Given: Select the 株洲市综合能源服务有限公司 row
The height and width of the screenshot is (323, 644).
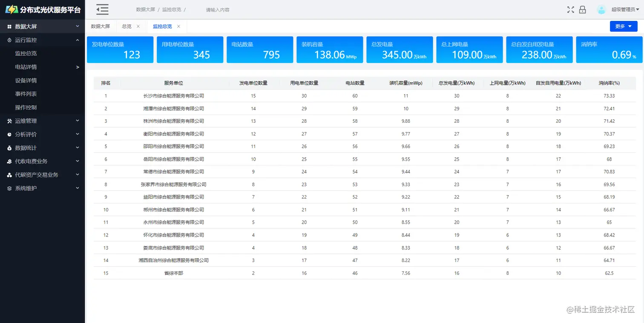Looking at the screenshot, I should coord(365,121).
